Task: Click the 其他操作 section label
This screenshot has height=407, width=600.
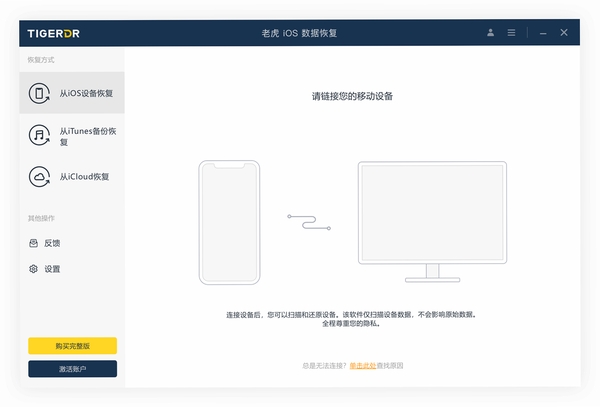Action: pyautogui.click(x=41, y=218)
